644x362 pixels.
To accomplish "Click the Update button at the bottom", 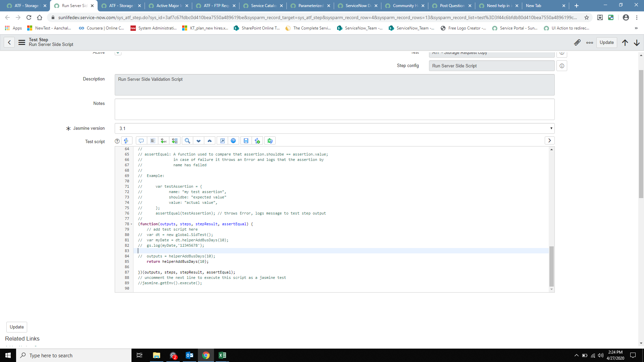I will [x=16, y=327].
